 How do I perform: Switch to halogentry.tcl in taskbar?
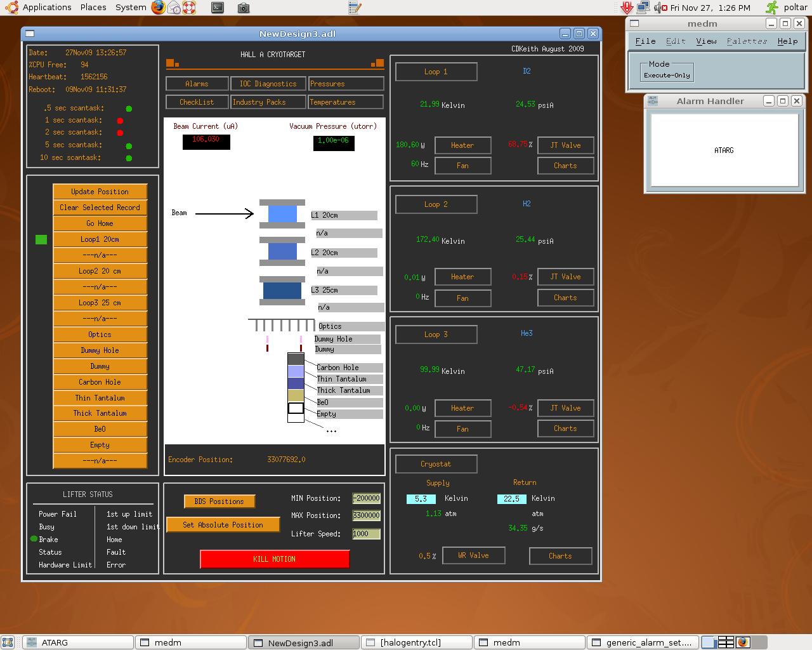tap(417, 642)
